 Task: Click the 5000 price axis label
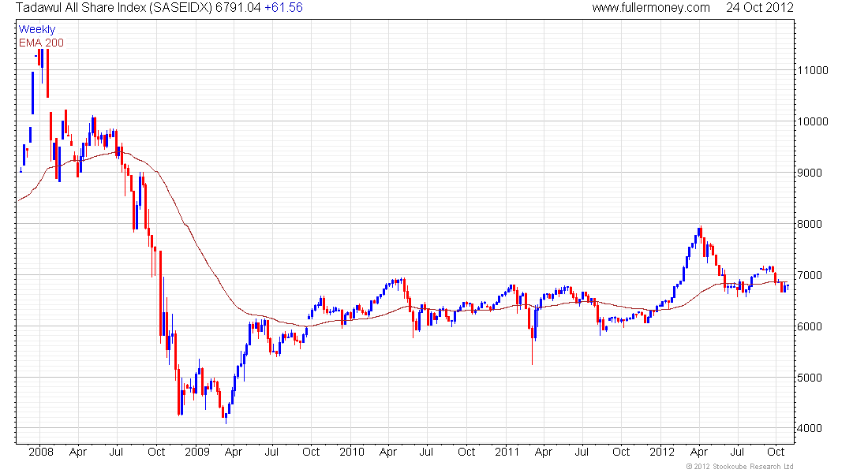coord(810,378)
